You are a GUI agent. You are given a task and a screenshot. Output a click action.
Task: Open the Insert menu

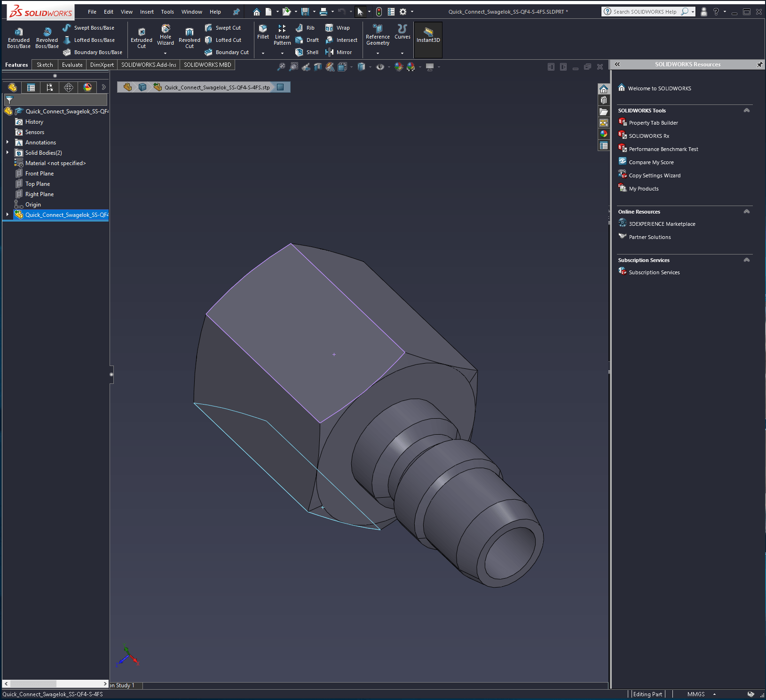pyautogui.click(x=147, y=12)
